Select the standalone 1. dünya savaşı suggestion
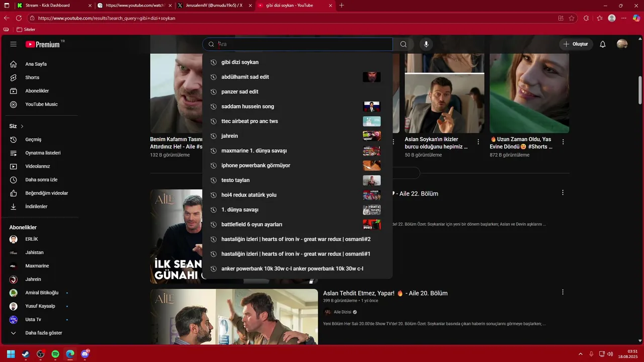This screenshot has height=362, width=644. 297,210
